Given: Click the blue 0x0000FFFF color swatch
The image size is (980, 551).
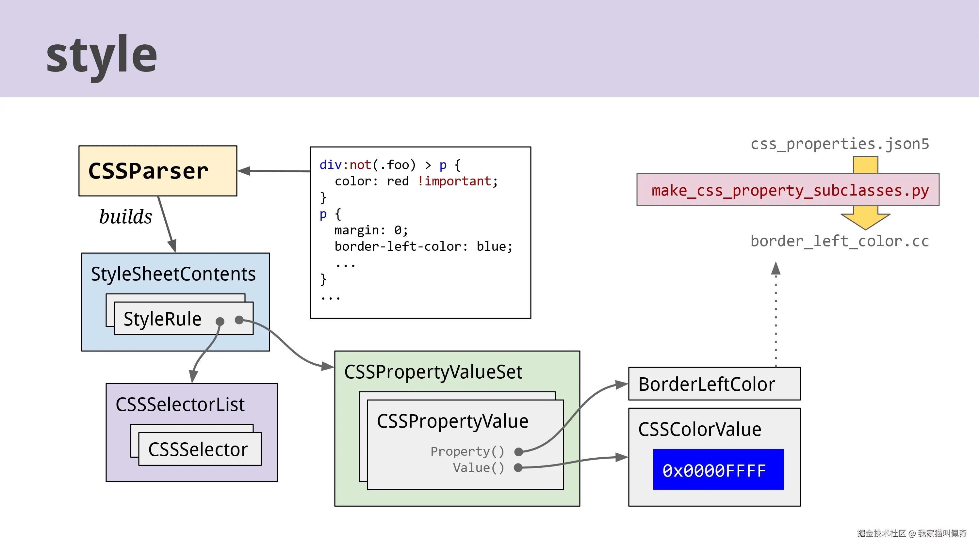Looking at the screenshot, I should (718, 470).
